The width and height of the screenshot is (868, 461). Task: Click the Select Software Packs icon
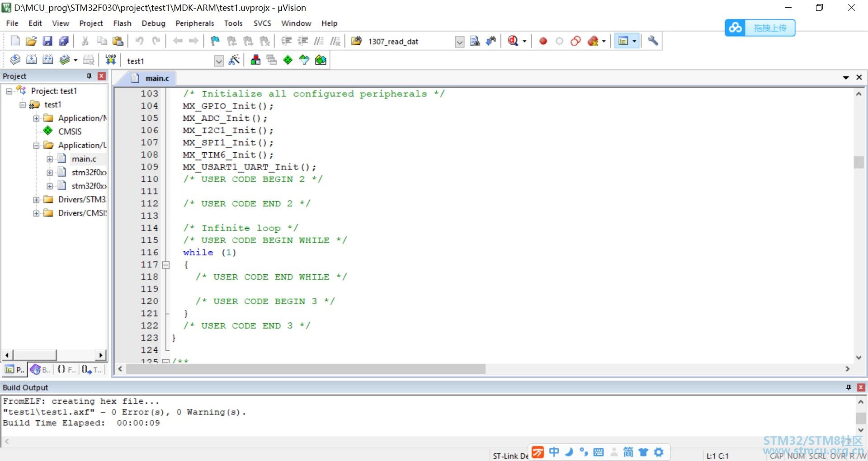pos(304,60)
